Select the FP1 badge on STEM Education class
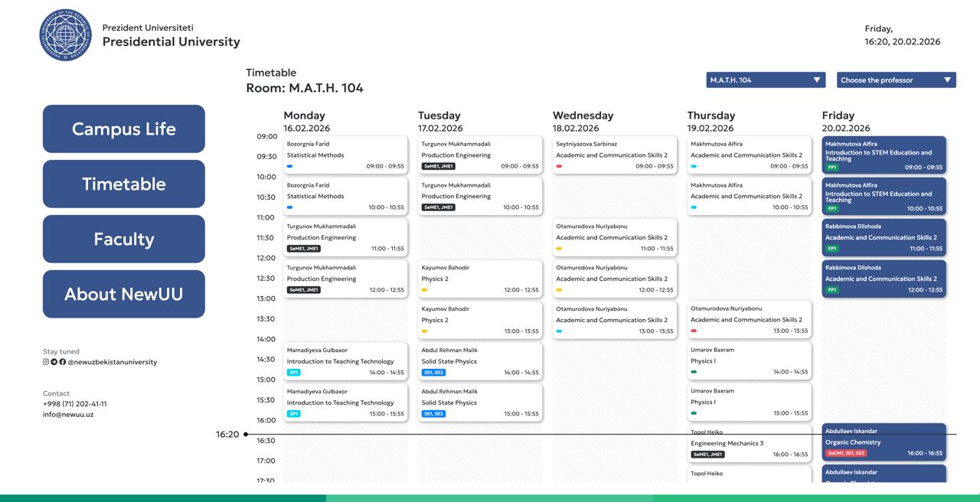Viewport: 980px width, 502px height. pyautogui.click(x=831, y=165)
